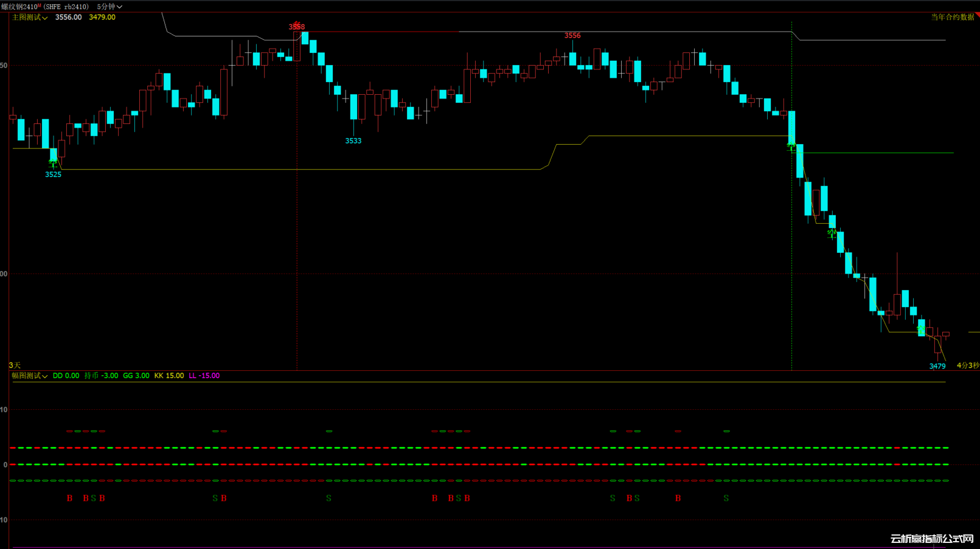Click the 云析赢指标公式网 watermark
Screen dimensions: 980x549
(x=931, y=539)
